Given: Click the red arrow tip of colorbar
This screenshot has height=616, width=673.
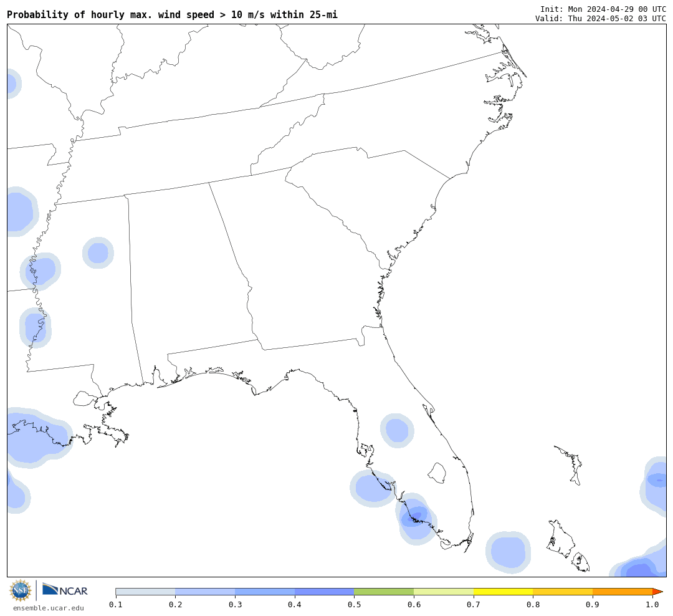Looking at the screenshot, I should pyautogui.click(x=657, y=592).
